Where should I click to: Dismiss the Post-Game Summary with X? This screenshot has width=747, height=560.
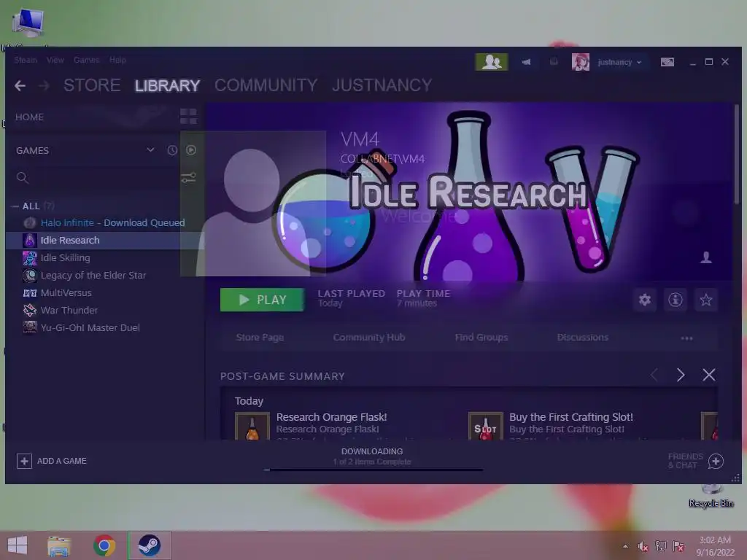point(709,375)
